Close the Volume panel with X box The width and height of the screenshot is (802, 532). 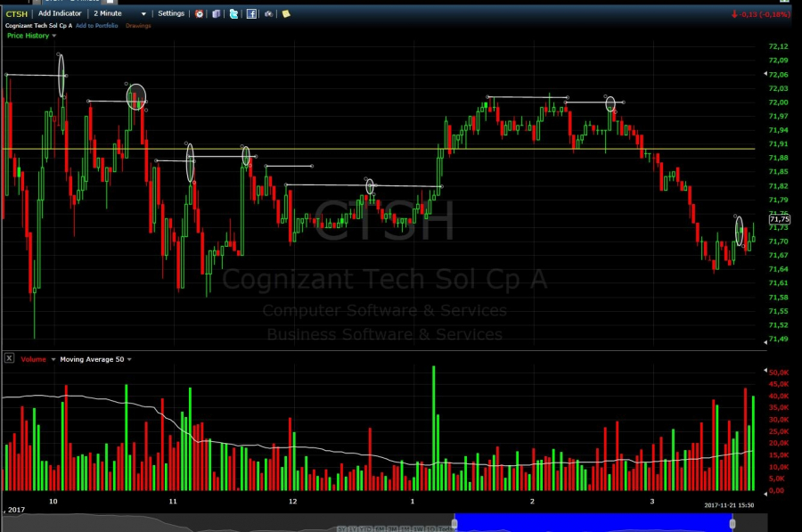click(x=9, y=358)
